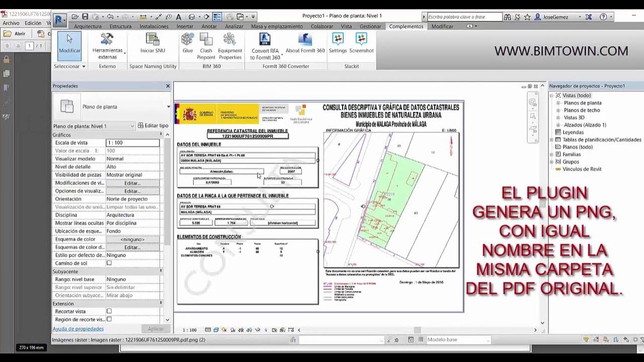Click the star favorites icon in info center
The image size is (644, 362).
click(x=527, y=17)
